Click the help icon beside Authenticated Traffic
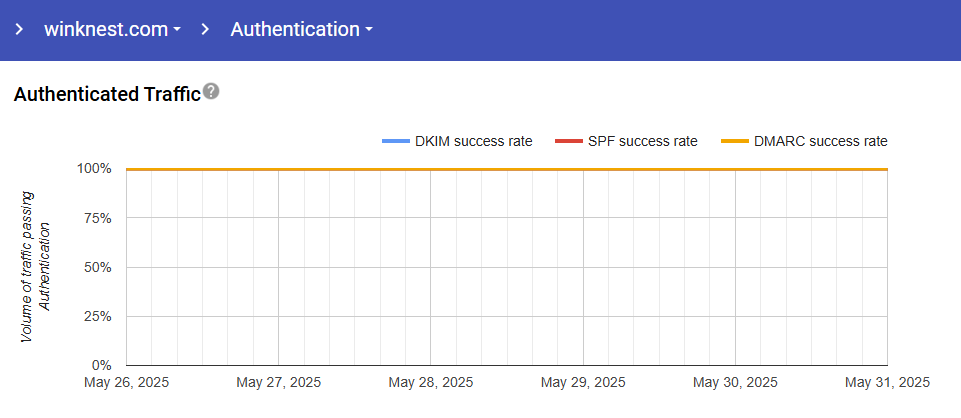 211,92
